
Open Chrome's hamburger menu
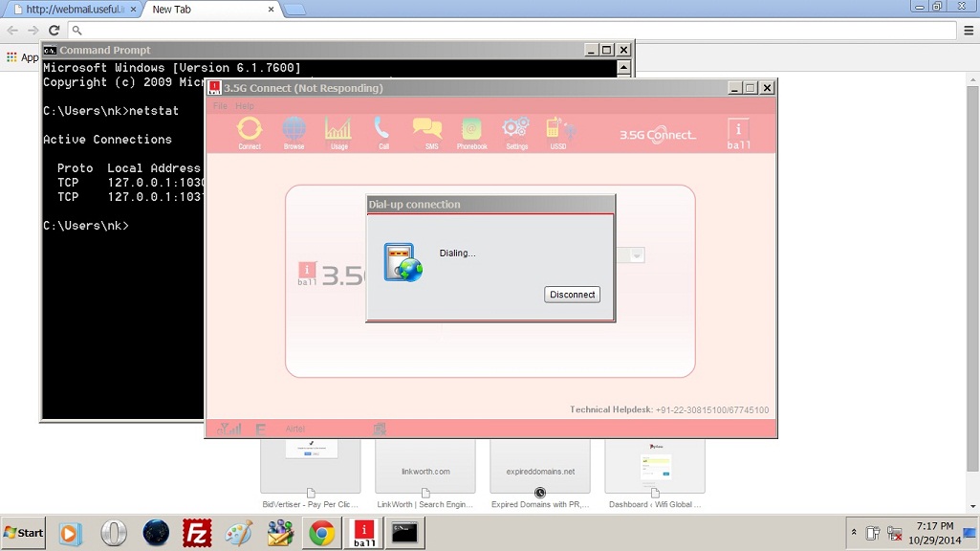(x=968, y=31)
